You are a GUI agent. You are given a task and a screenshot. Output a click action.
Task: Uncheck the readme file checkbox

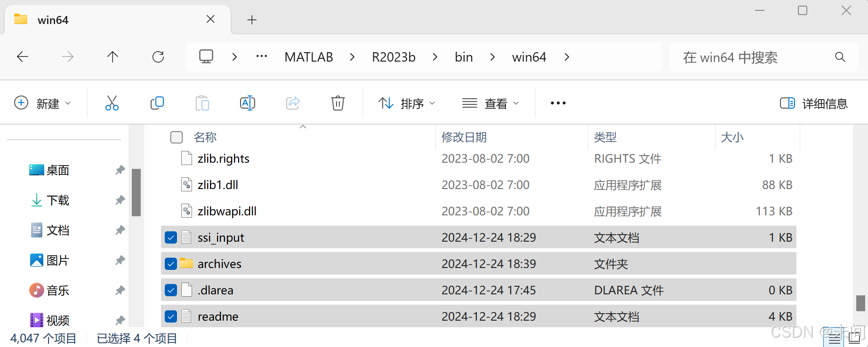pyautogui.click(x=171, y=316)
